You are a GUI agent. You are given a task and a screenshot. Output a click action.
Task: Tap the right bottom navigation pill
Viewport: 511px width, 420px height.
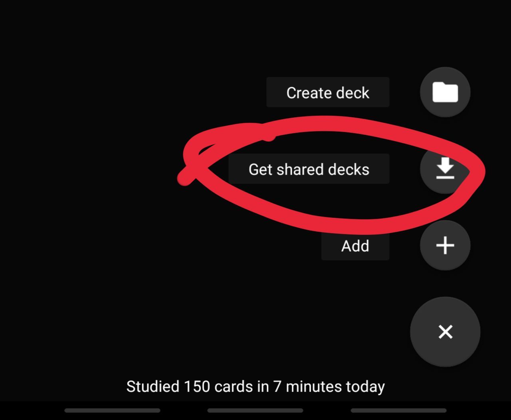tap(398, 410)
